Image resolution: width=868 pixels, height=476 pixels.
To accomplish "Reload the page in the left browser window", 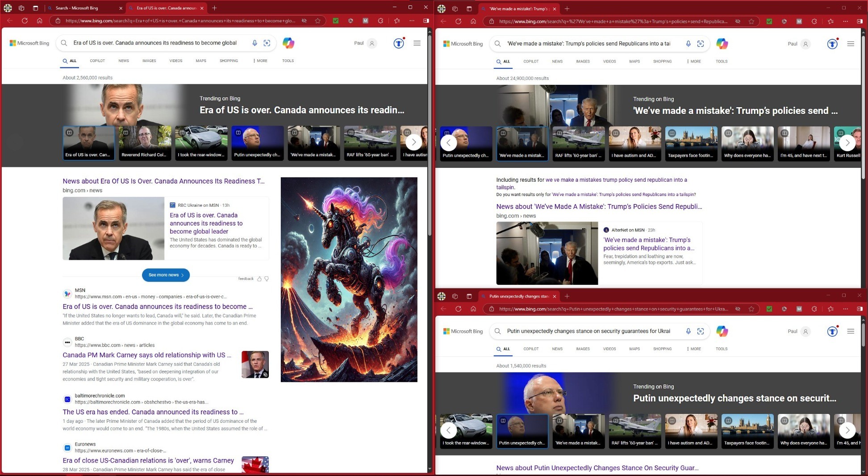I will [25, 21].
